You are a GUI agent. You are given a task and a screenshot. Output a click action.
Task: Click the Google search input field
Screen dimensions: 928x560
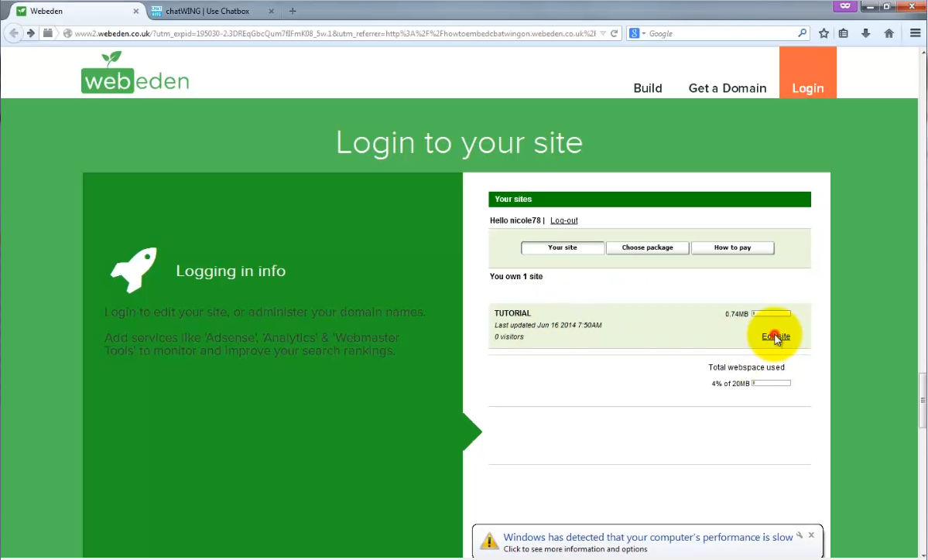(x=721, y=34)
